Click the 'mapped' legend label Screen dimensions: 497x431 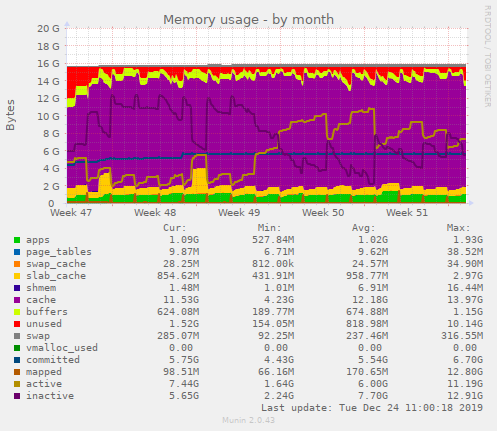[44, 372]
